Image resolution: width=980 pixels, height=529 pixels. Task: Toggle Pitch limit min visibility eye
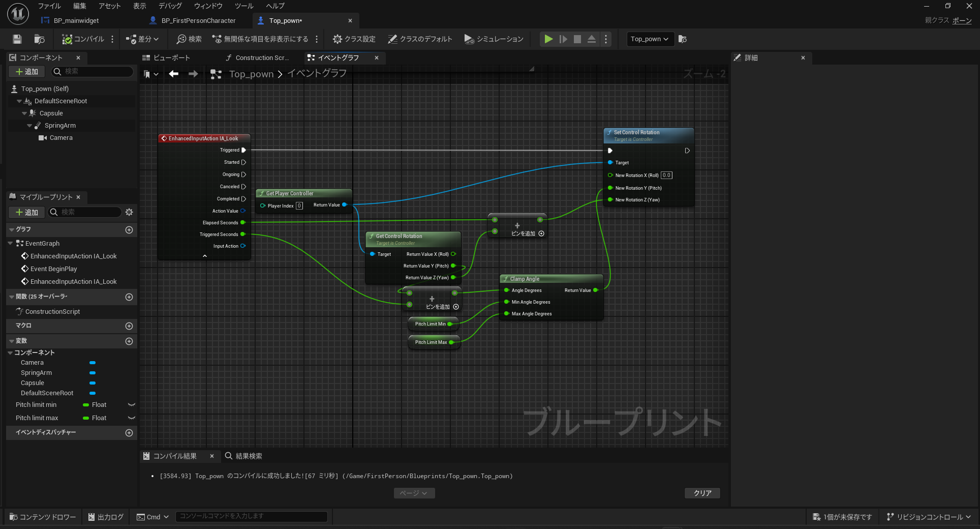[x=132, y=405]
